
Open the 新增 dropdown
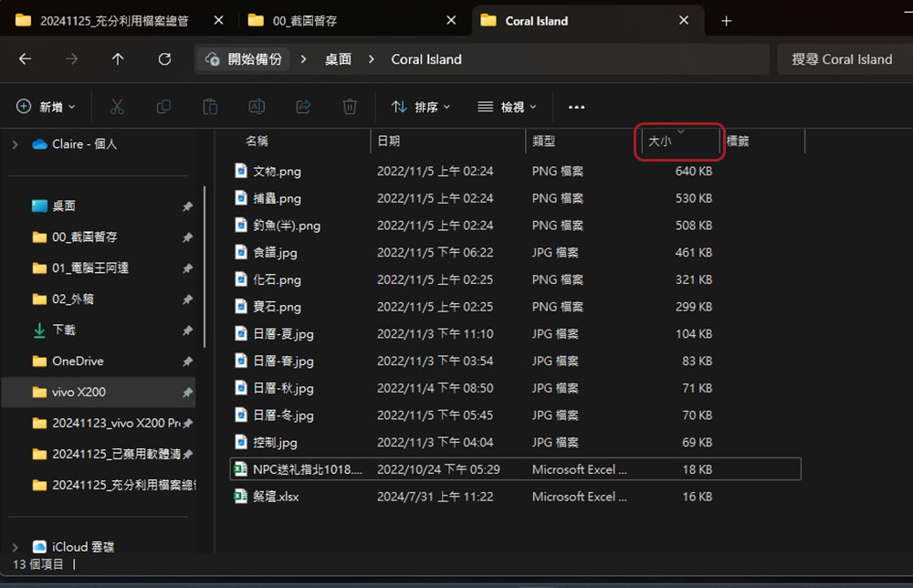46,107
